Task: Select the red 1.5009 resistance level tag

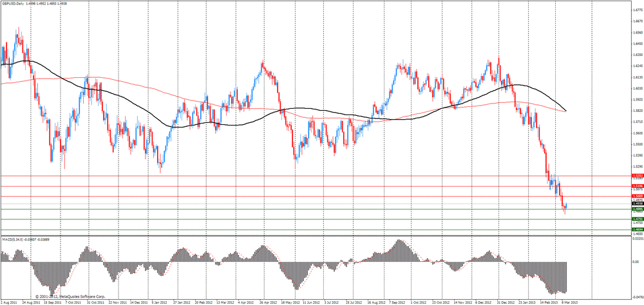Action: coord(638,197)
